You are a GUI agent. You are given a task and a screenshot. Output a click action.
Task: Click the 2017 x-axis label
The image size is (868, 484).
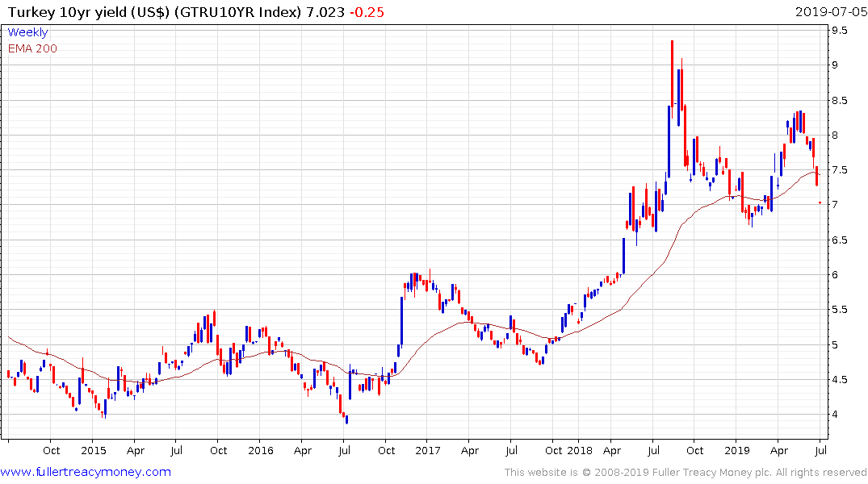pyautogui.click(x=428, y=450)
